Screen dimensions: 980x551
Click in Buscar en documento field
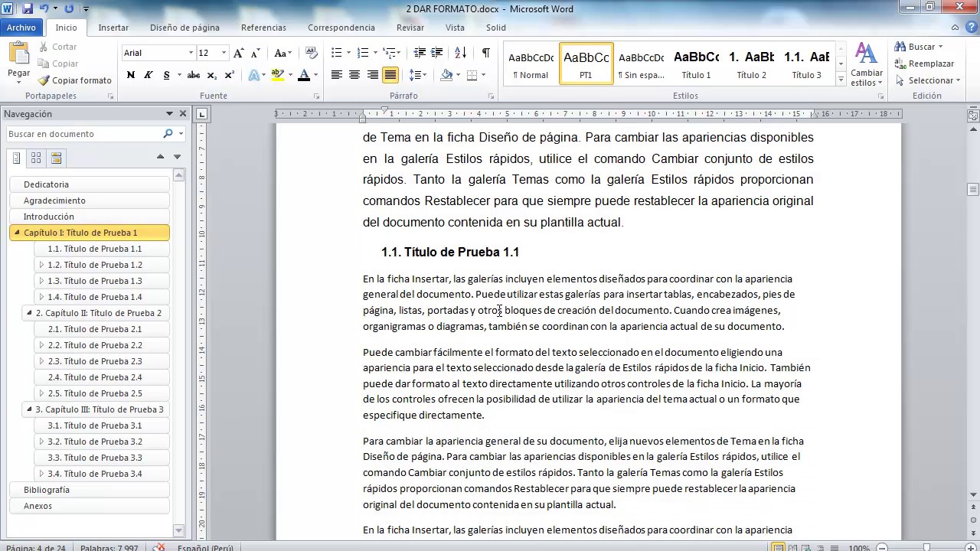coord(83,134)
